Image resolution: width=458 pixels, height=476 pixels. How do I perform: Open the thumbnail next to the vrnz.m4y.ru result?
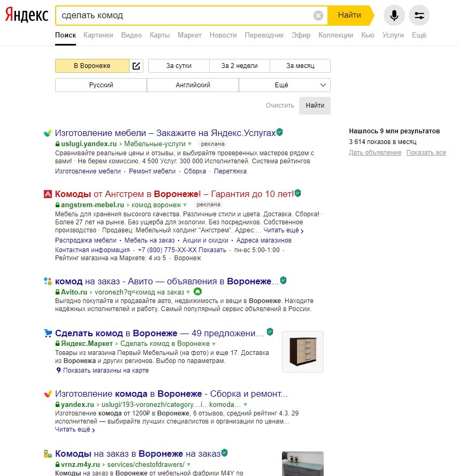click(303, 464)
